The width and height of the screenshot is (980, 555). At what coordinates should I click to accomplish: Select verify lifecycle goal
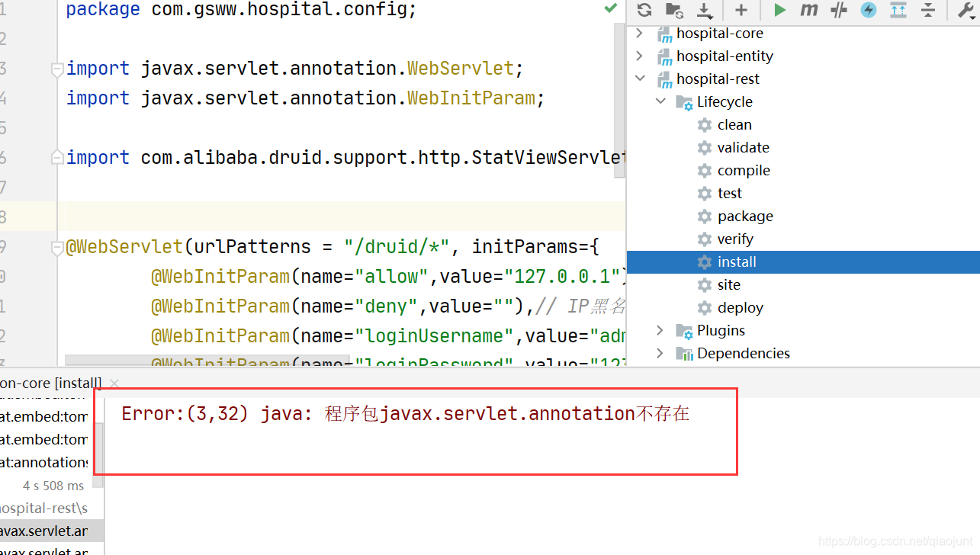tap(735, 239)
